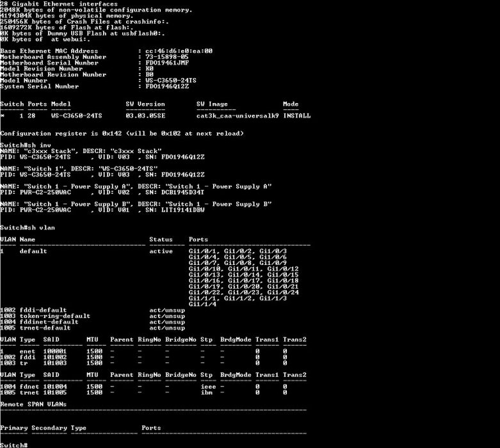The width and height of the screenshot is (500, 448).
Task: Click the 'ieee' Stp value
Action: 208,387
